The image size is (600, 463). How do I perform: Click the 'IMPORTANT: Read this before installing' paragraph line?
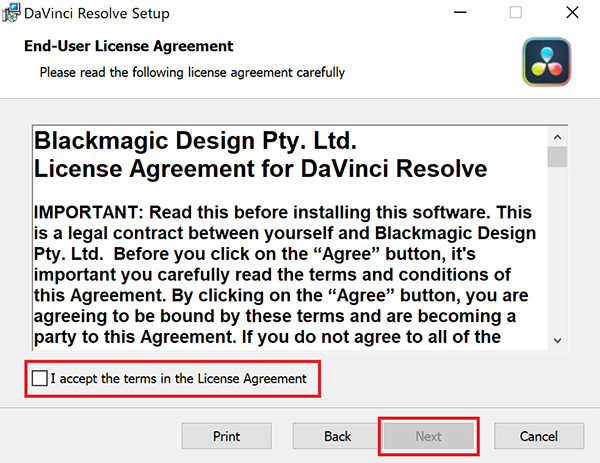coord(283,212)
